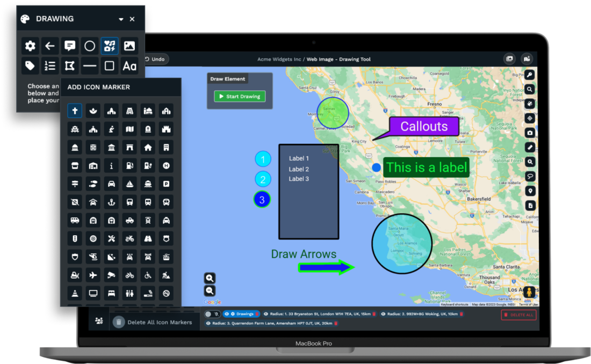Viewport: 591px width, 364px height.
Task: Choose the traffic cone icon marker
Action: coord(75,293)
